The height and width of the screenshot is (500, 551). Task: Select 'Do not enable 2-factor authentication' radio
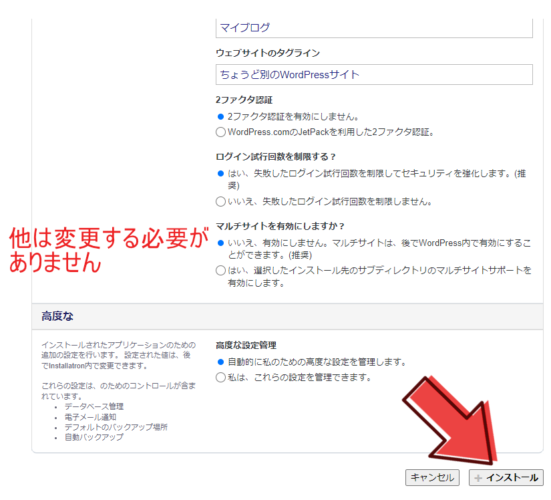(220, 117)
